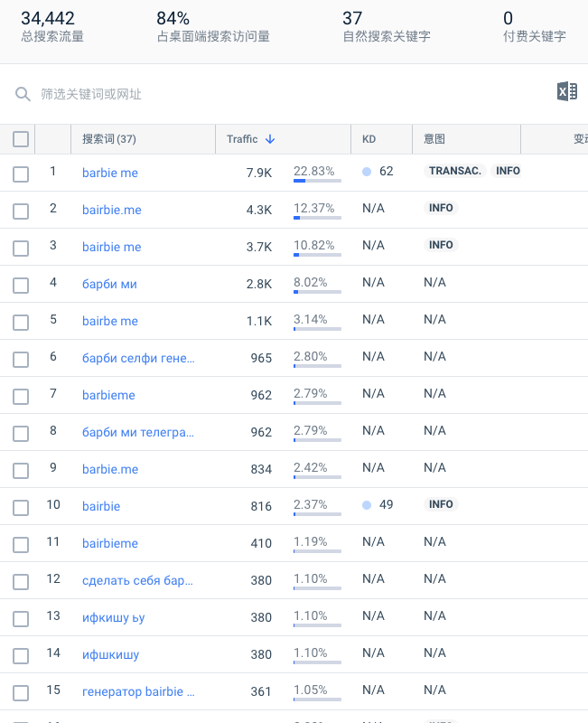This screenshot has width=588, height=723.
Task: Click the KD dot for bairbie
Action: [367, 505]
